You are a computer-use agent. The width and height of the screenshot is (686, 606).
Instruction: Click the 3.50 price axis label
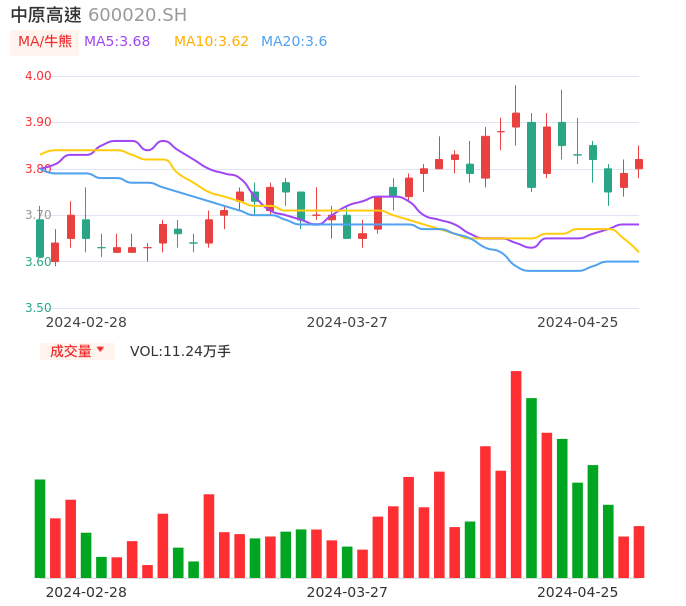(x=38, y=308)
